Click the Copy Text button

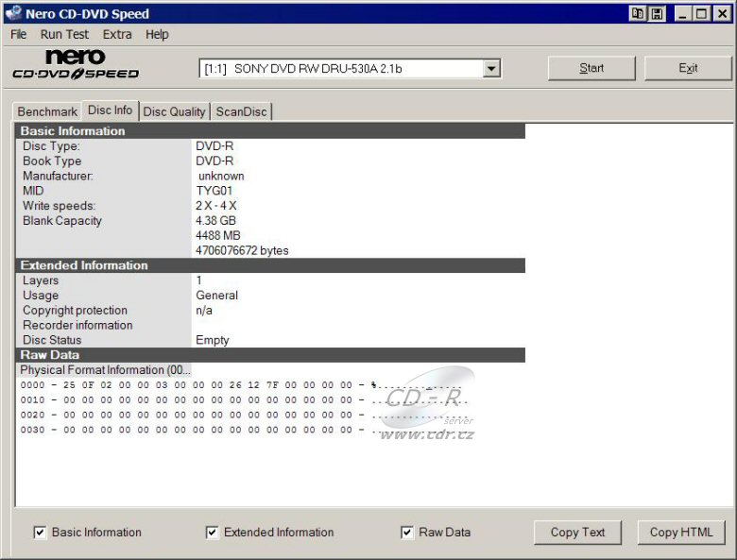coord(577,533)
